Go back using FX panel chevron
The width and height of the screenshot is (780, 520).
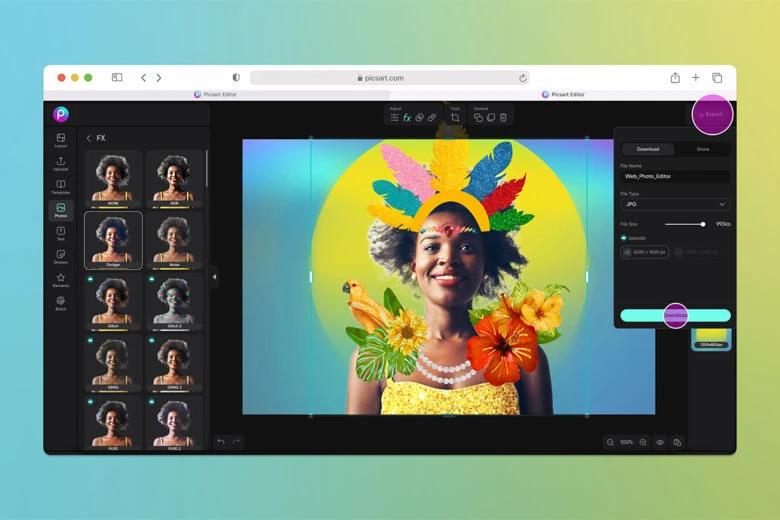click(88, 138)
